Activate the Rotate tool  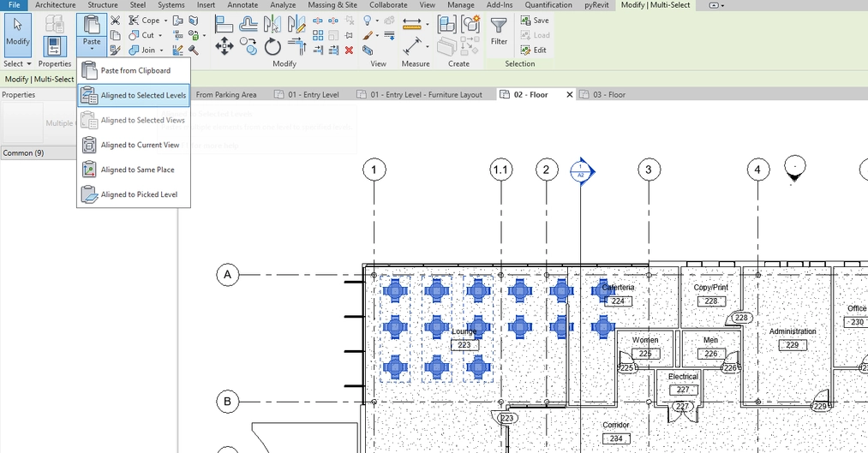click(x=272, y=46)
